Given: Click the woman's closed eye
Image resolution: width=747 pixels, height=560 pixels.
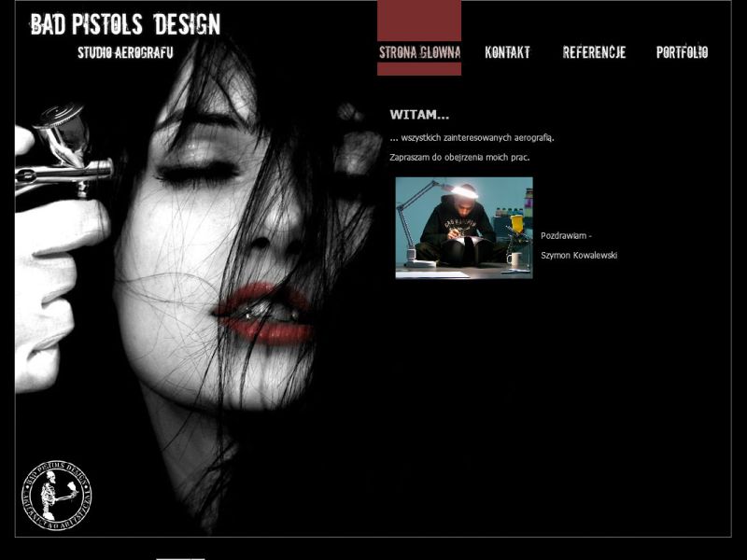Looking at the screenshot, I should click(x=198, y=171).
